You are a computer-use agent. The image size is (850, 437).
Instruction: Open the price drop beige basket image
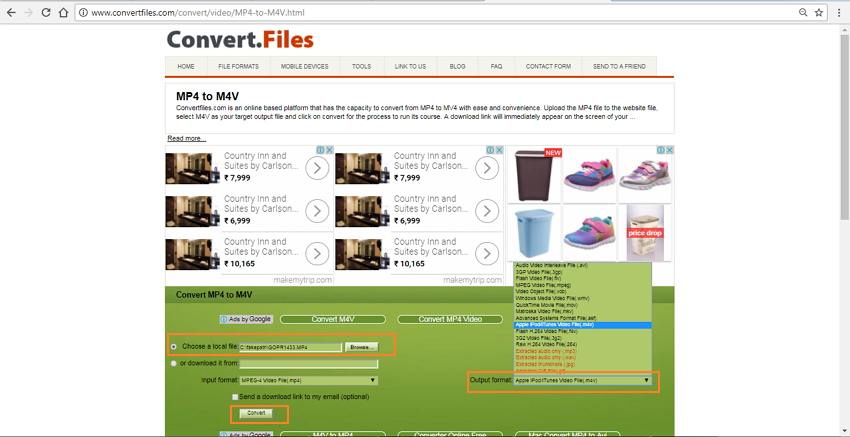click(645, 233)
